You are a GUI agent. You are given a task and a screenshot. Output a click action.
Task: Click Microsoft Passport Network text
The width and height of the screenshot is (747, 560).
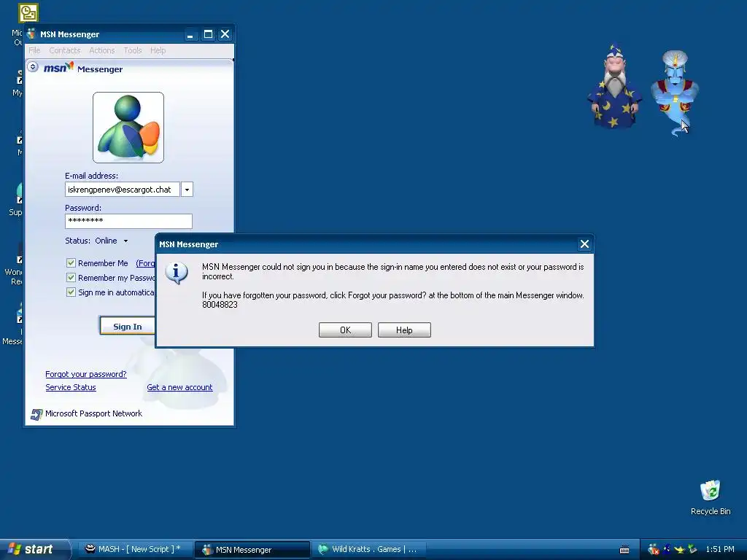click(x=94, y=414)
